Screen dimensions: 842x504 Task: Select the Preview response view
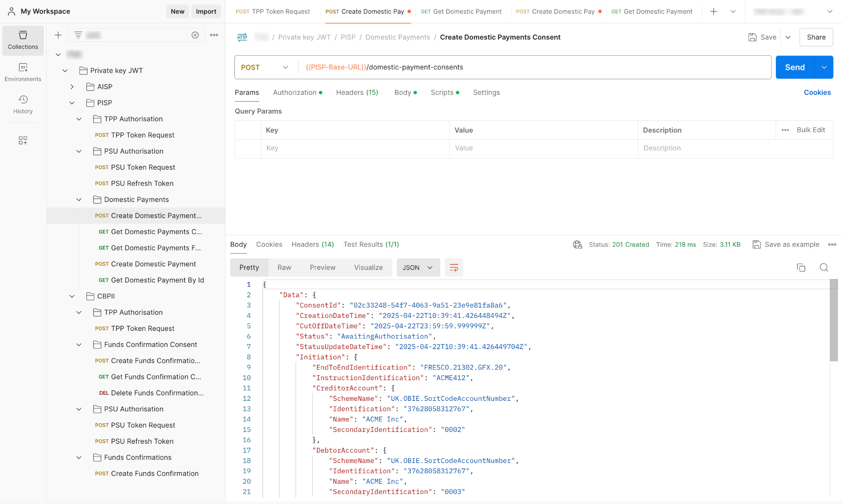click(322, 267)
